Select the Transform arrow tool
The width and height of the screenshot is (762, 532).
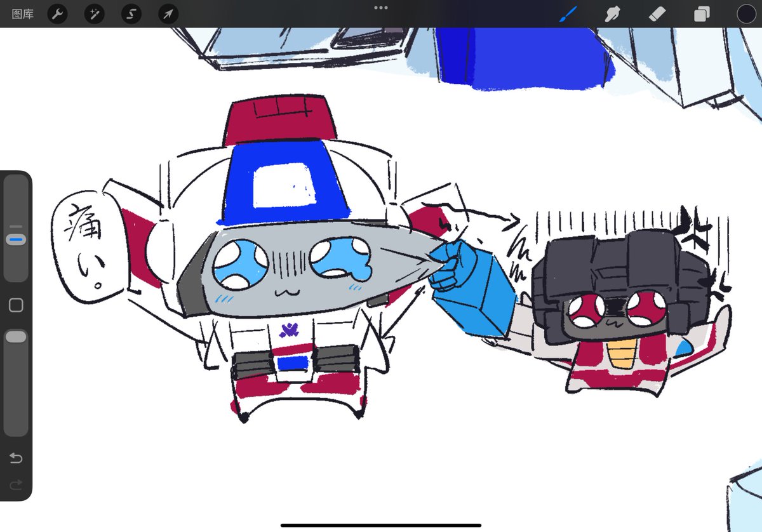pyautogui.click(x=168, y=14)
